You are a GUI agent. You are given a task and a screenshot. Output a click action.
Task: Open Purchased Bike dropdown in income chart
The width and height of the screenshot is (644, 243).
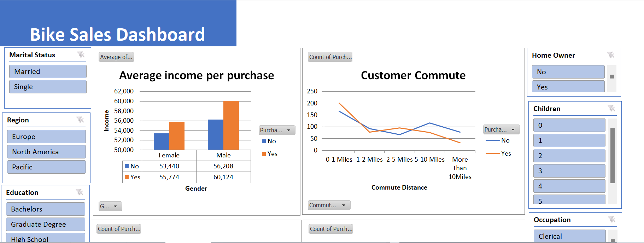click(277, 130)
